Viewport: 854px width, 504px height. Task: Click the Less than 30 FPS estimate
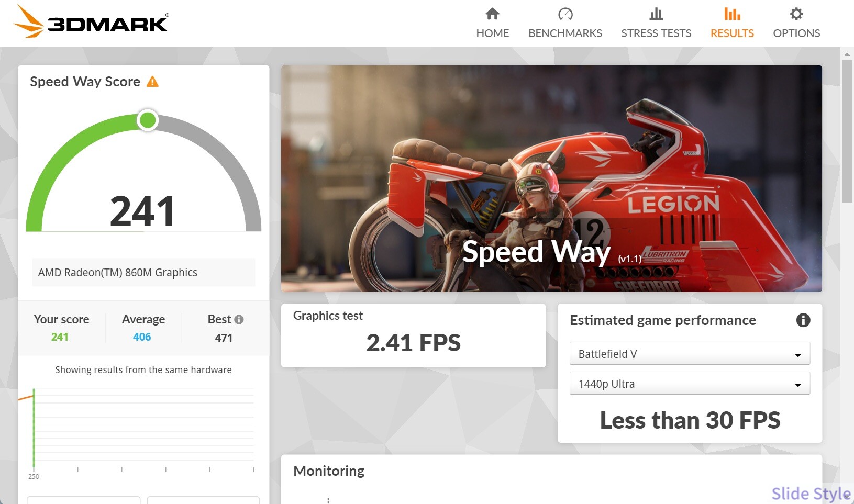point(690,420)
